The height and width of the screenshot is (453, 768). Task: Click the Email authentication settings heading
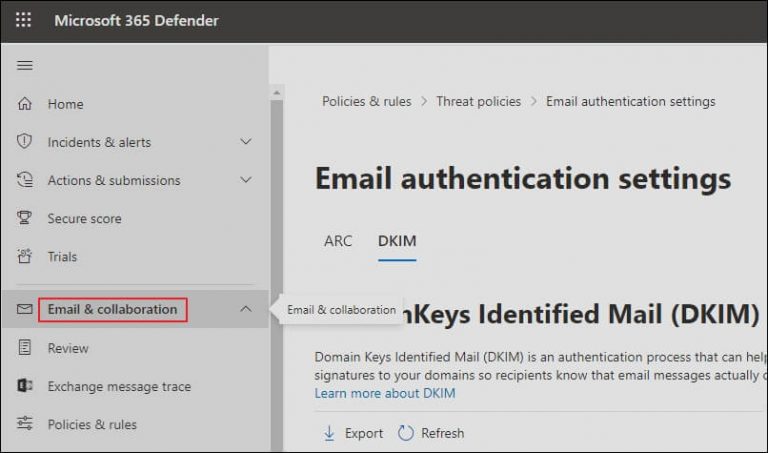point(523,178)
